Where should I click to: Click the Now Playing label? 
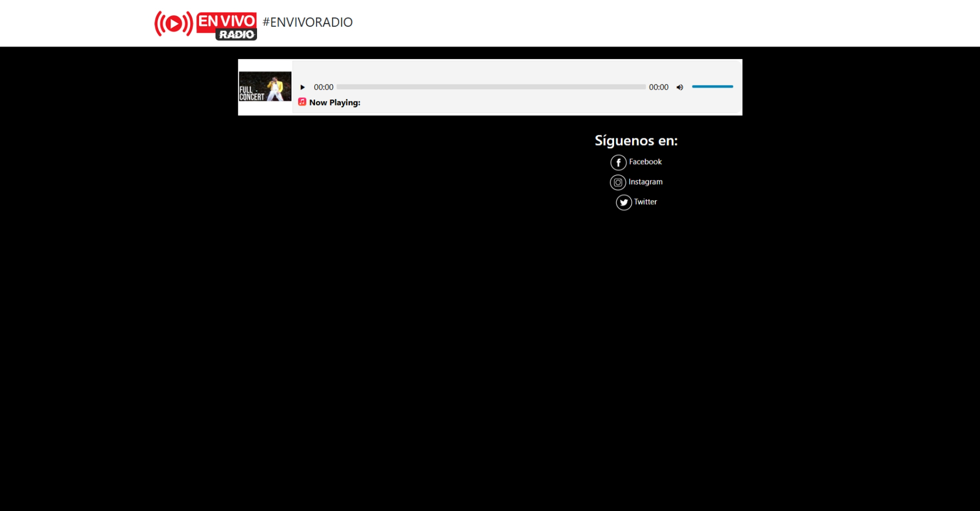click(335, 102)
